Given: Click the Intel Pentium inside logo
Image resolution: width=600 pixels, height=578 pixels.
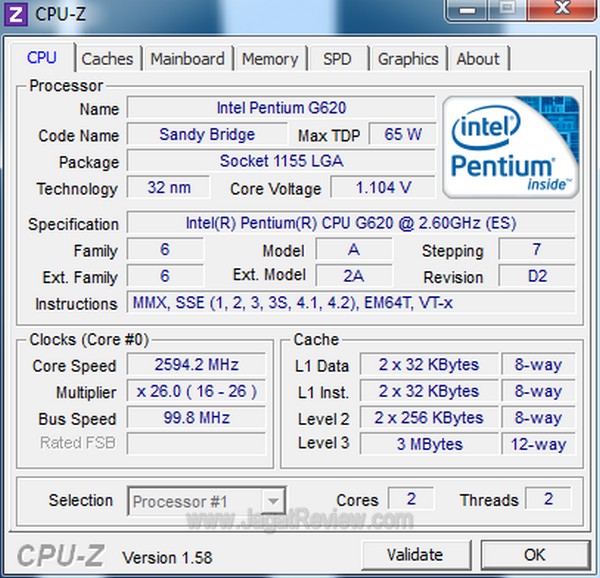Looking at the screenshot, I should [510, 147].
